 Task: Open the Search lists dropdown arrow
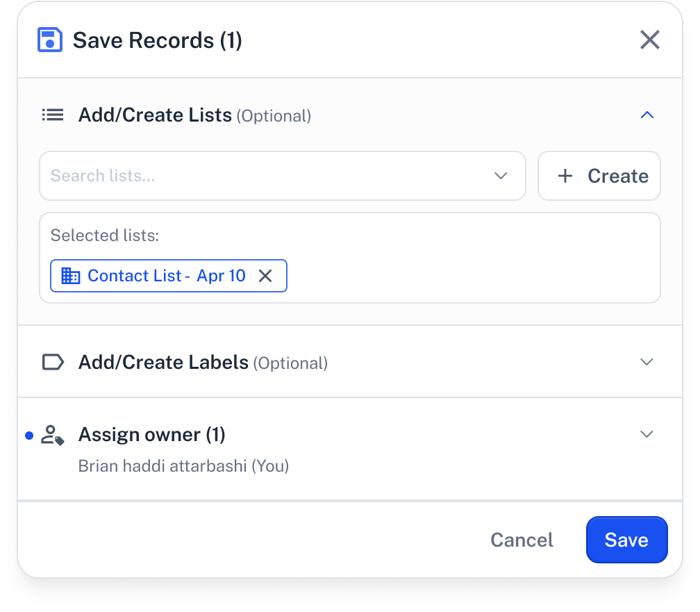pyautogui.click(x=501, y=176)
